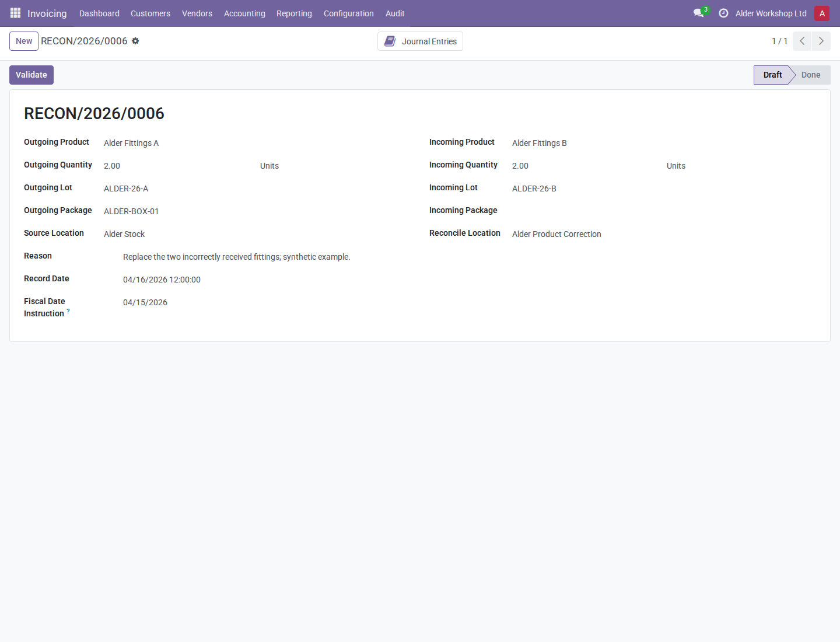Select the Done status stage
The image size is (840, 642).
click(811, 75)
